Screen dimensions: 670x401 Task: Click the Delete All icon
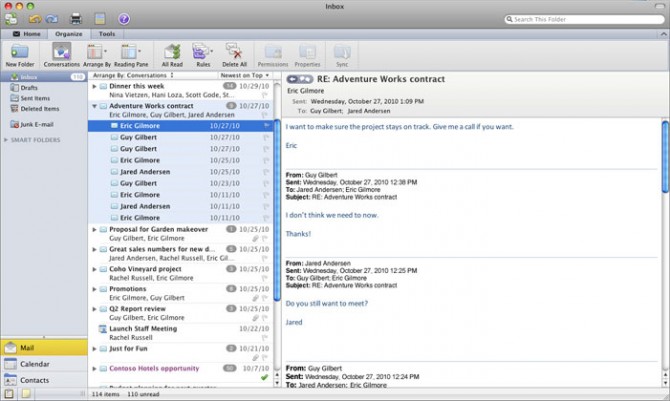(235, 52)
